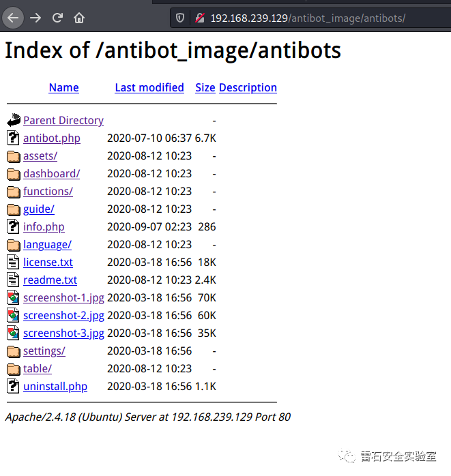Click the browser forward arrow
Screen dimensions: 451x476
[x=35, y=18]
